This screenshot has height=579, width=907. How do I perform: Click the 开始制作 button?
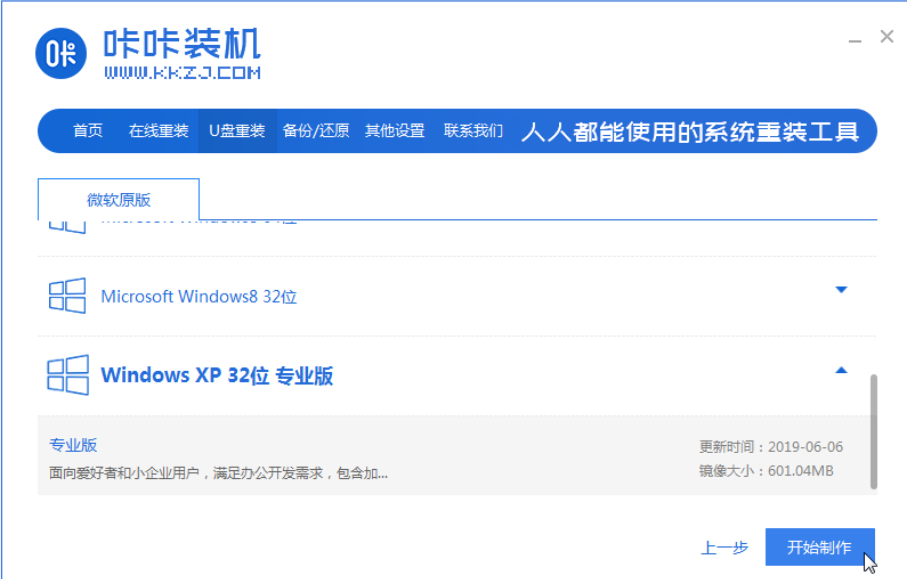coord(820,547)
